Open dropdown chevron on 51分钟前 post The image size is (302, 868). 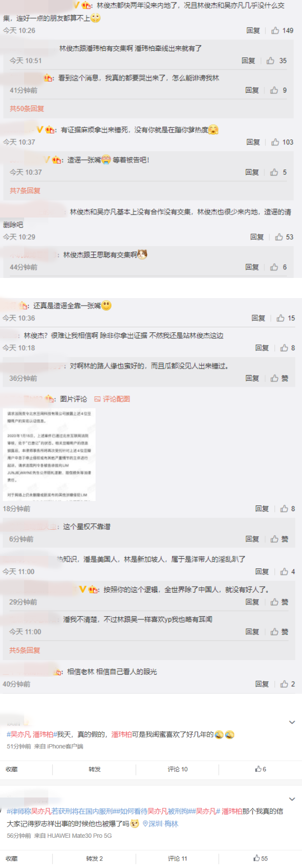tap(292, 722)
